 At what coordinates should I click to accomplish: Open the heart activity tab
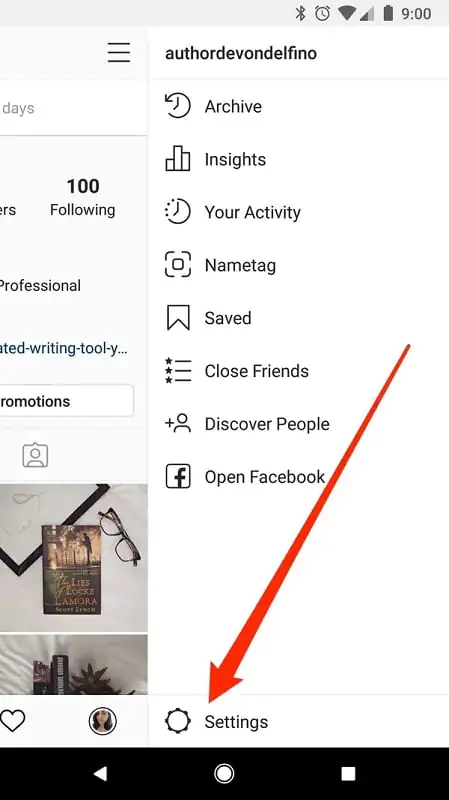(x=13, y=721)
